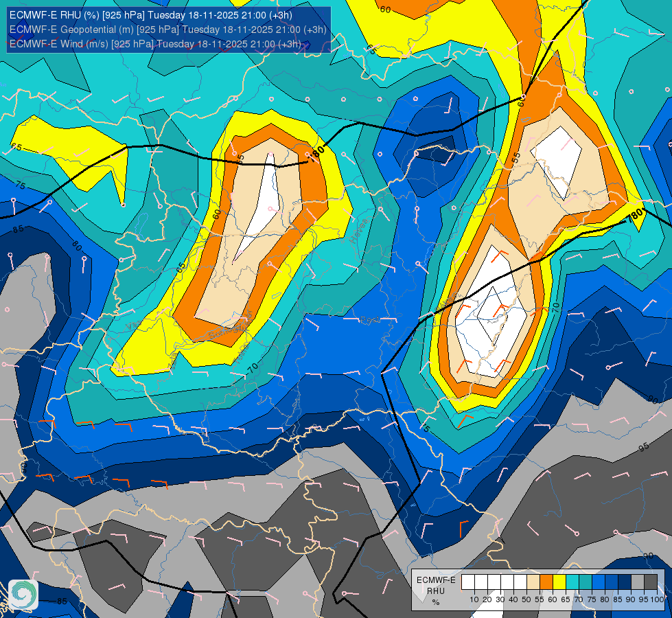Viewport: 672px width, 618px height.
Task: Click the dark gray 95–100 legend swatch
Action: pyautogui.click(x=651, y=582)
